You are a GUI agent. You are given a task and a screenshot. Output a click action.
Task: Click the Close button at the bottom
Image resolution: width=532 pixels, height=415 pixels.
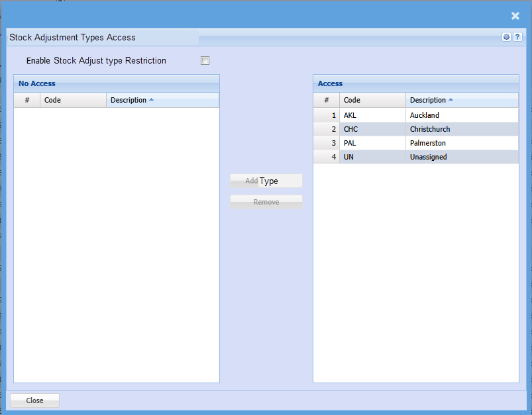tap(34, 400)
